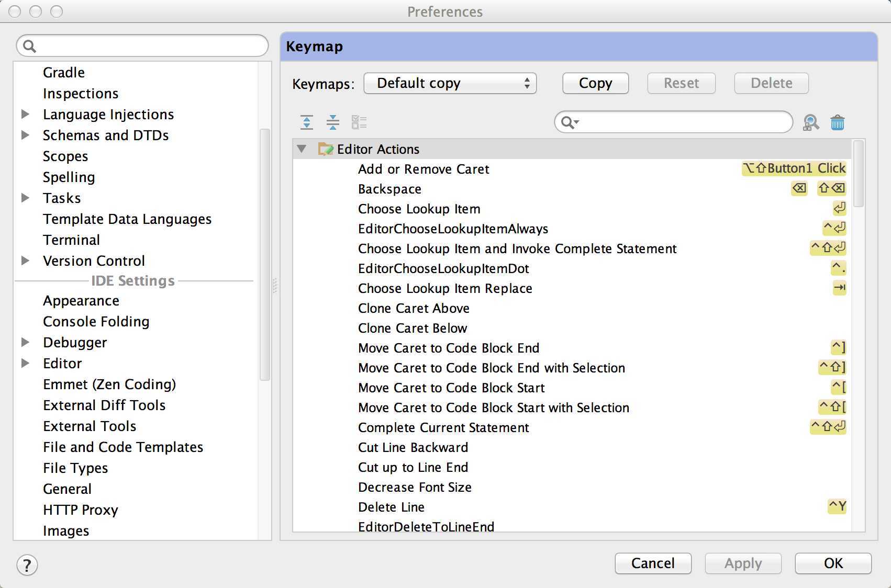Select HTTP Proxy setting

[81, 510]
